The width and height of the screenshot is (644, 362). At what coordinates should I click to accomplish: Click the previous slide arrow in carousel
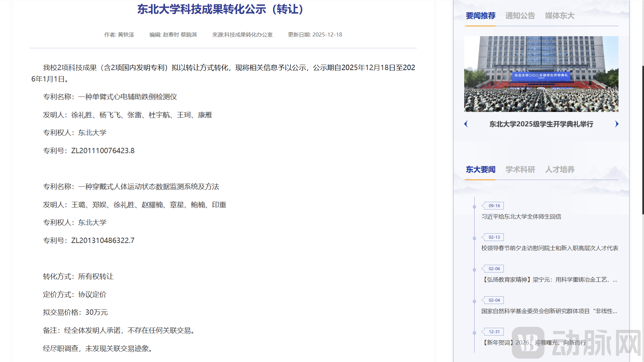tap(466, 124)
